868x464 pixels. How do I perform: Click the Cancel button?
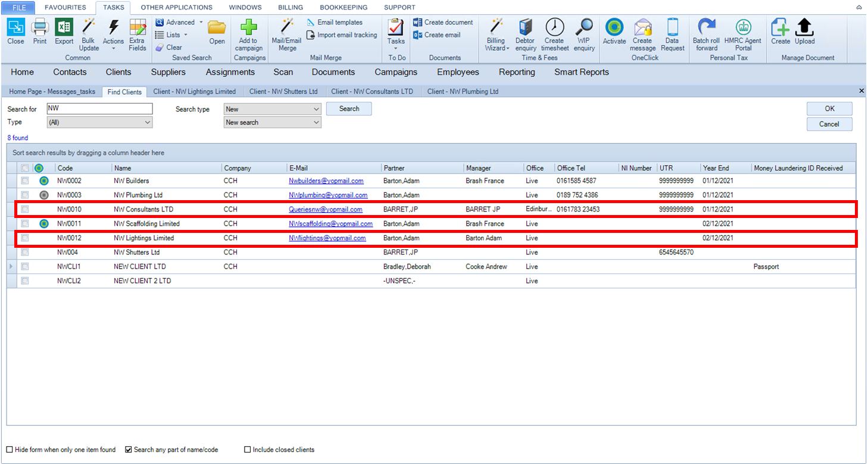point(829,124)
